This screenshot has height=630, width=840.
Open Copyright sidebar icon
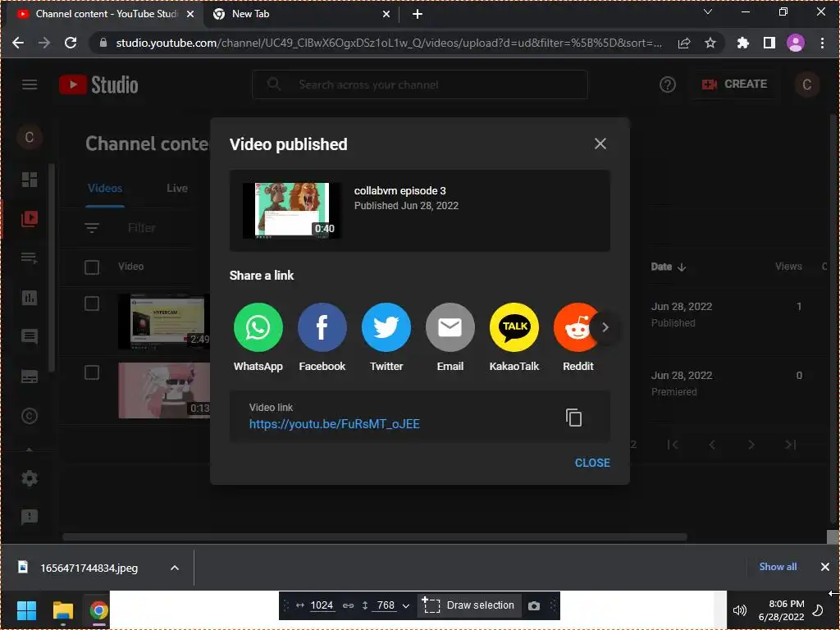30,416
